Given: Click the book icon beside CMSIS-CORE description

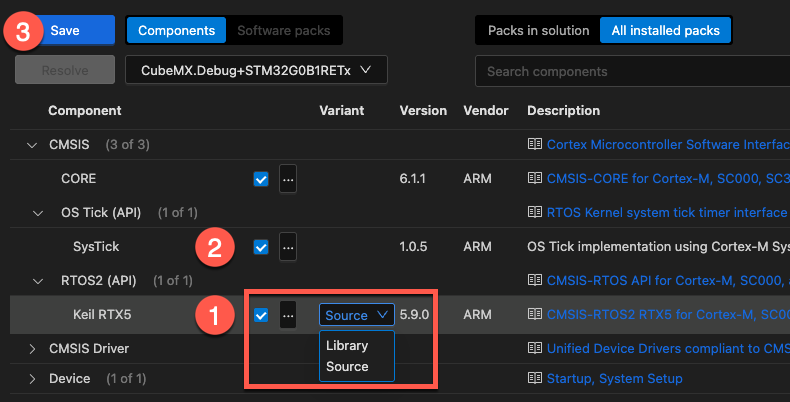Looking at the screenshot, I should 535,179.
